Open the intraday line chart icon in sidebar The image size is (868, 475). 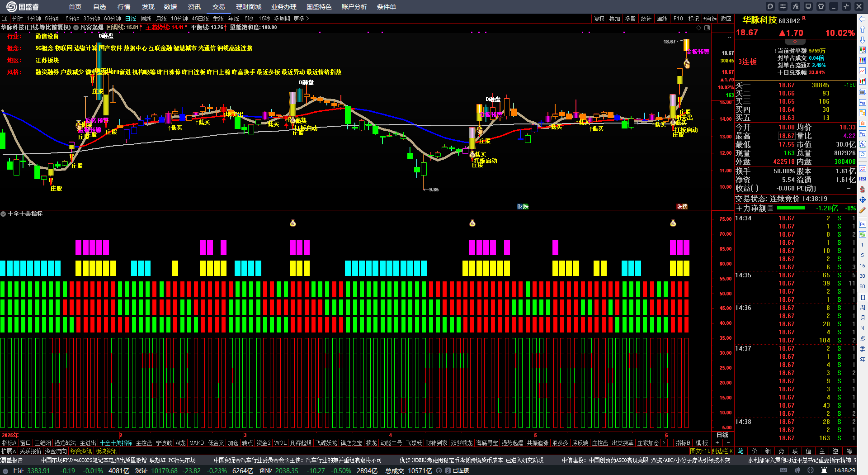point(863,71)
